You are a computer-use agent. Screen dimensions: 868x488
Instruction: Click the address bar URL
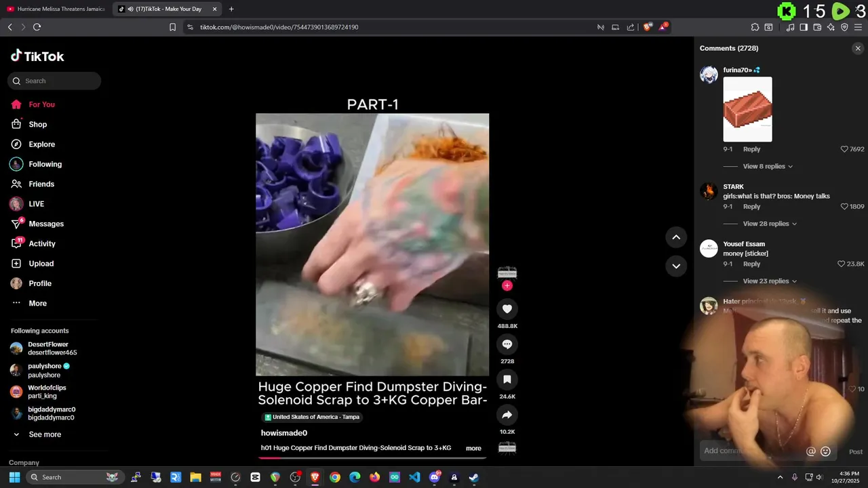[x=279, y=27]
